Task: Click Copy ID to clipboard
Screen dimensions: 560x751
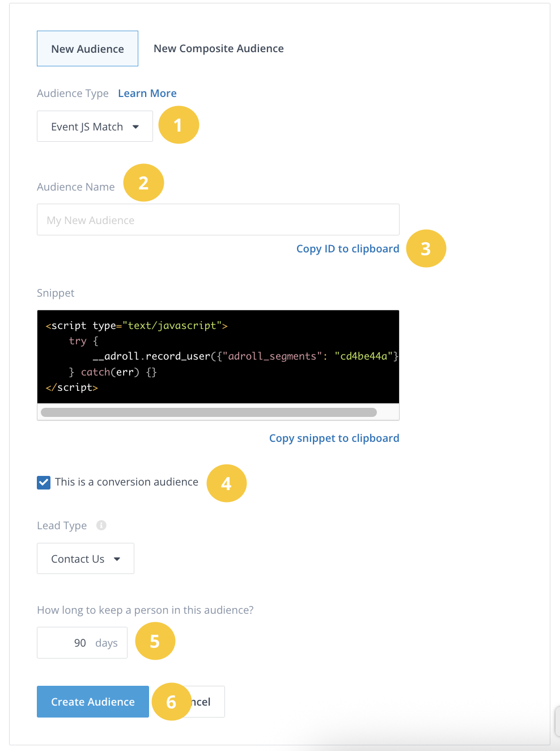Action: 347,249
